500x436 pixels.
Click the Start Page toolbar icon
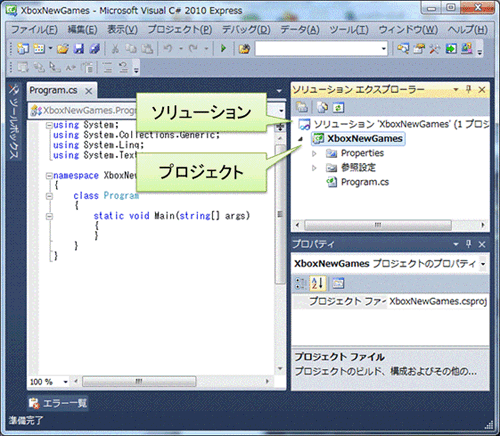(x=451, y=49)
